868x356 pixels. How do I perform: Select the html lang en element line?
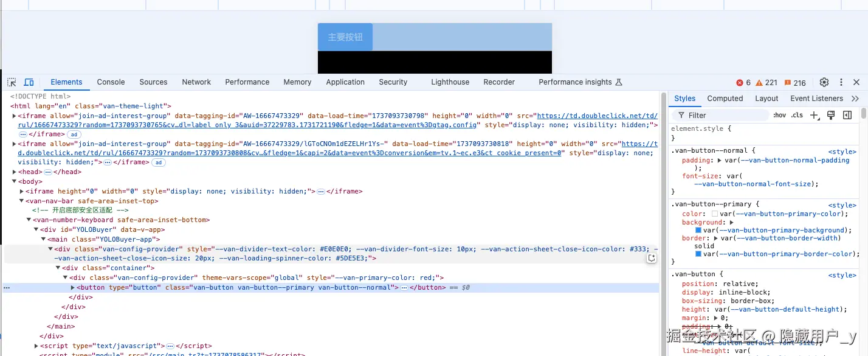tap(91, 106)
